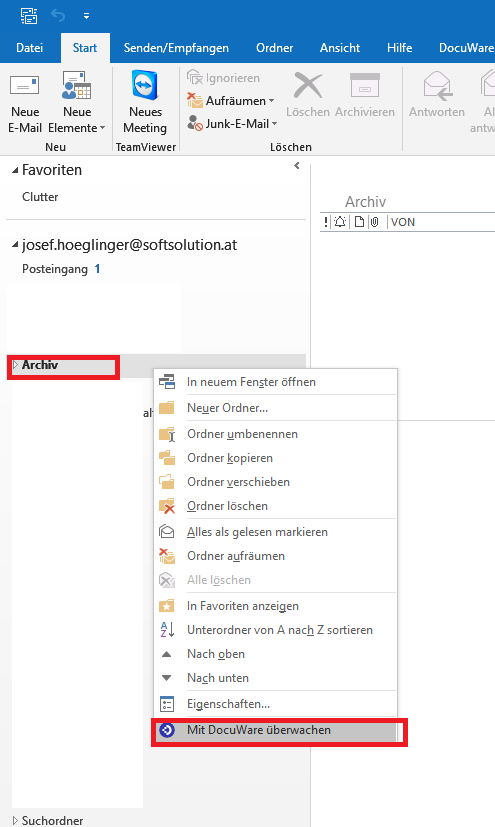The image size is (495, 827).
Task: Open the Neue Elemente icon
Action: pyautogui.click(x=76, y=86)
